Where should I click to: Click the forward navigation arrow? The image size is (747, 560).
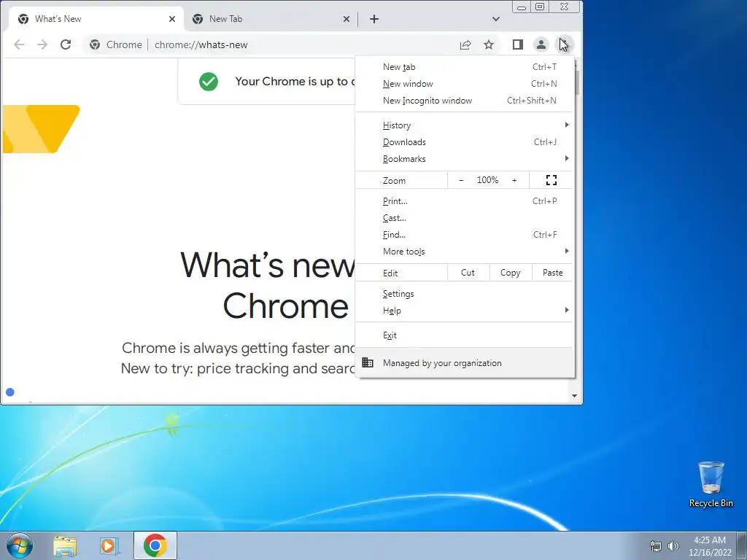42,44
